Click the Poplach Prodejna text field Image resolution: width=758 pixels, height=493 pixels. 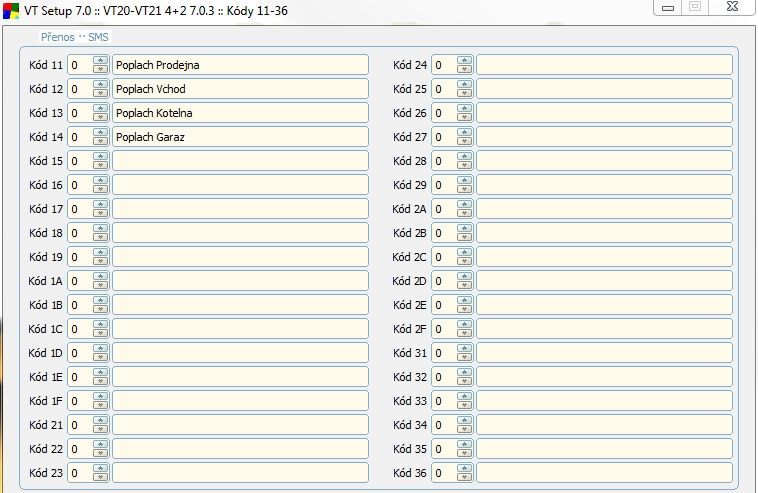[240, 65]
